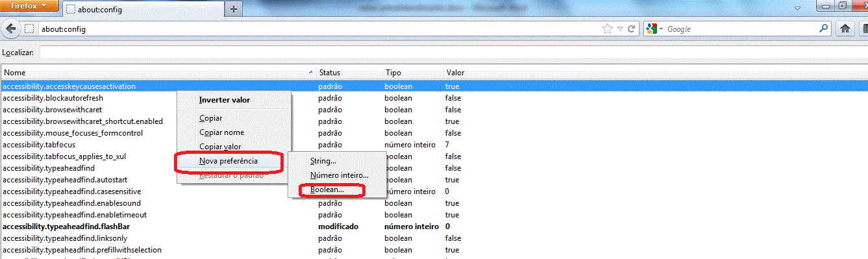Viewport: 868px width, 259px height.
Task: Click the back arrow navigation button
Action: click(x=10, y=29)
